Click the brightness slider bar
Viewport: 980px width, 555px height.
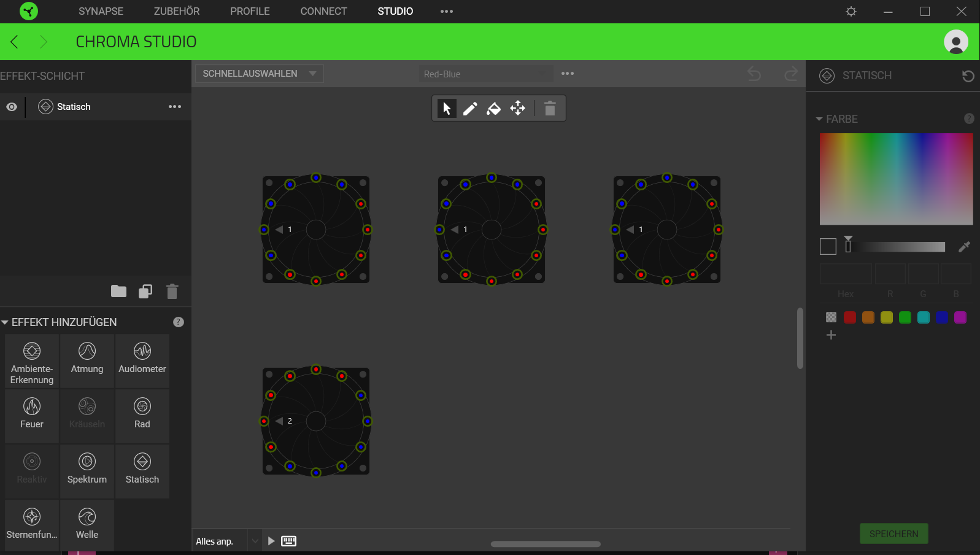click(x=895, y=247)
